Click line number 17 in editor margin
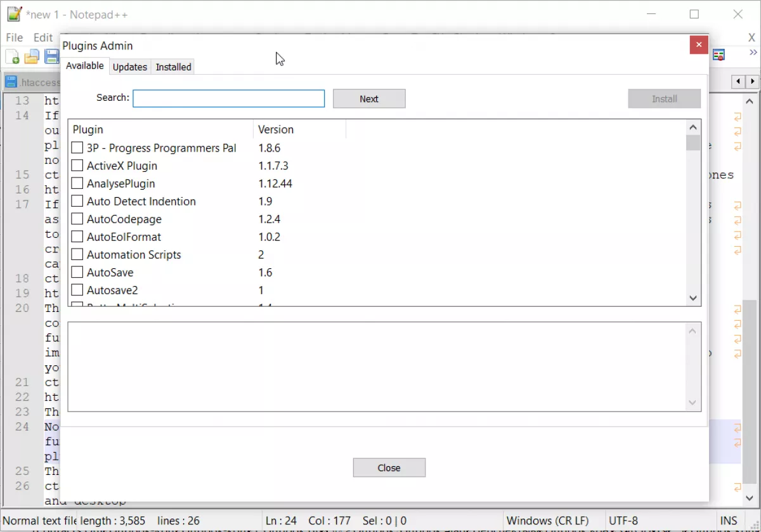761x532 pixels. pos(22,204)
